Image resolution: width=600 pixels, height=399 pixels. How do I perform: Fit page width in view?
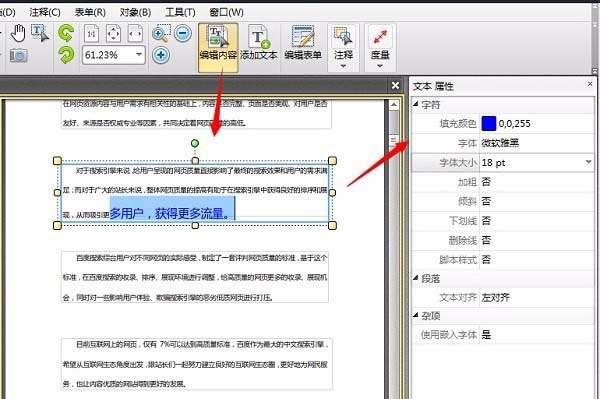click(135, 34)
